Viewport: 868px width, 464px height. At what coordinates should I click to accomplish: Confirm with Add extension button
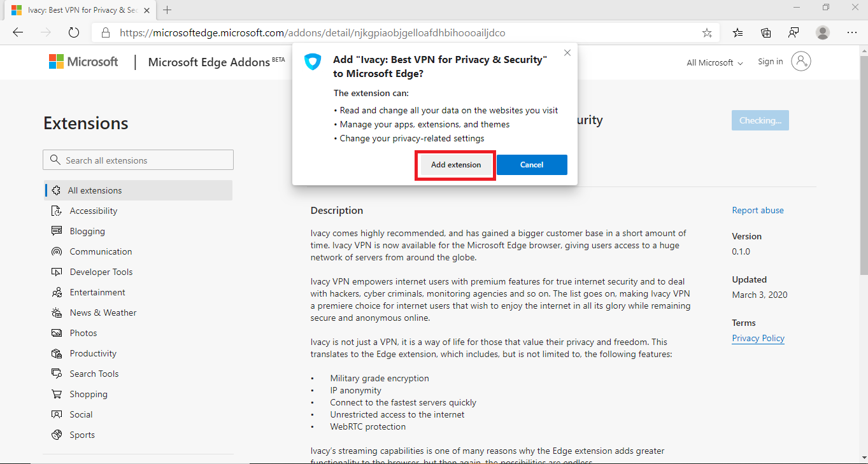(x=456, y=165)
